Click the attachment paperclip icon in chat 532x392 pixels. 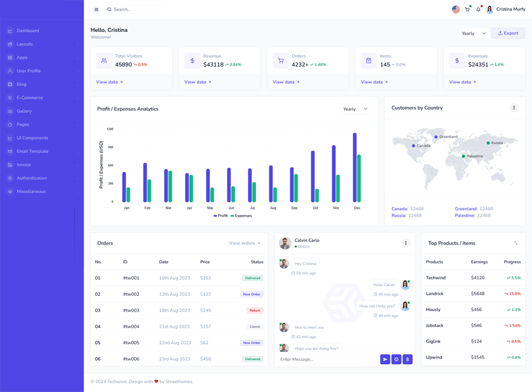(x=407, y=359)
